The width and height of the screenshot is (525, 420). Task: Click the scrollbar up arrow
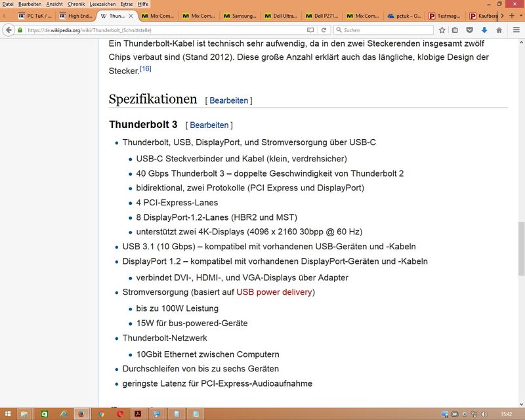tap(521, 43)
